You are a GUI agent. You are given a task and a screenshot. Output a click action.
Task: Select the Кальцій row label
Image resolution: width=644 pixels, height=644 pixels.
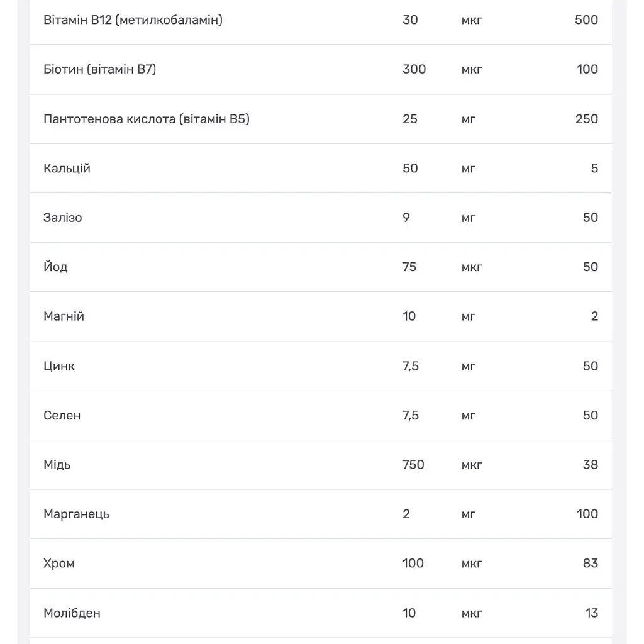67,168
